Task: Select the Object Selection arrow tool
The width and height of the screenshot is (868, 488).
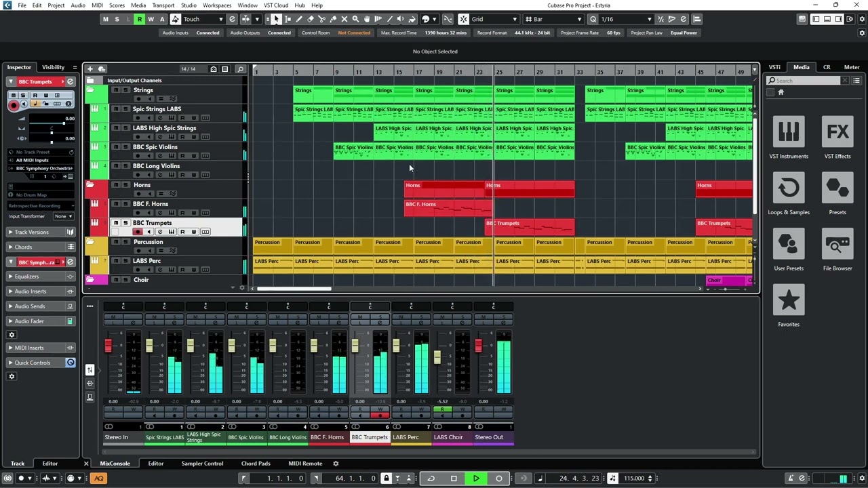Action: [x=277, y=19]
